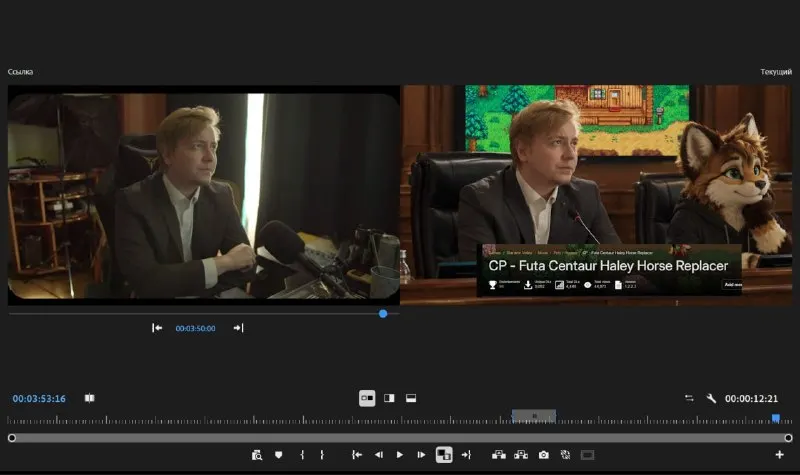Click the current video frame
800x475 pixels.
(596, 195)
